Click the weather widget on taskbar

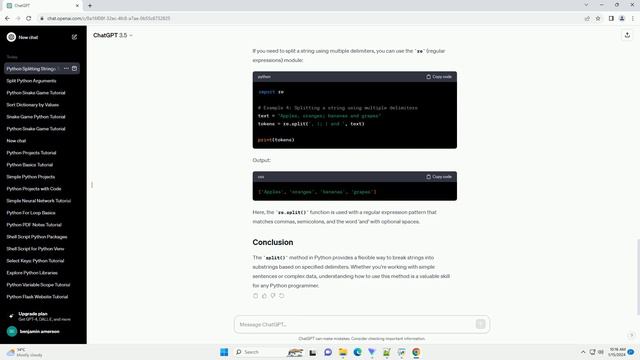pyautogui.click(x=24, y=352)
